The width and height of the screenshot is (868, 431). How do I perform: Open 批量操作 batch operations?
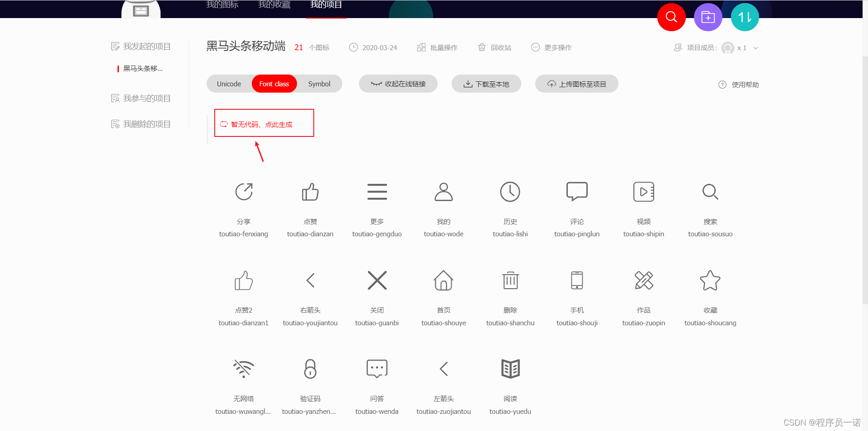(437, 47)
